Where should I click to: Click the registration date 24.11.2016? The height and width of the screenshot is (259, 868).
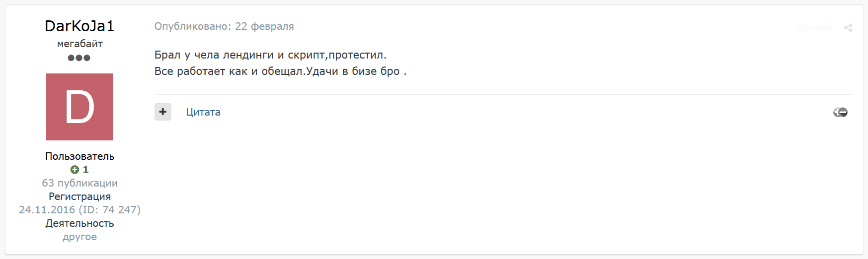[x=47, y=210]
